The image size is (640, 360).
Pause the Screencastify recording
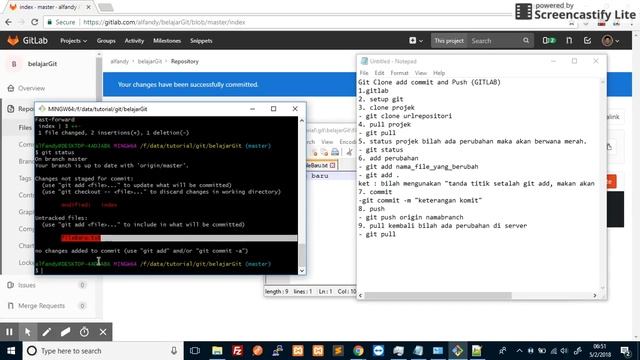pos(9,332)
